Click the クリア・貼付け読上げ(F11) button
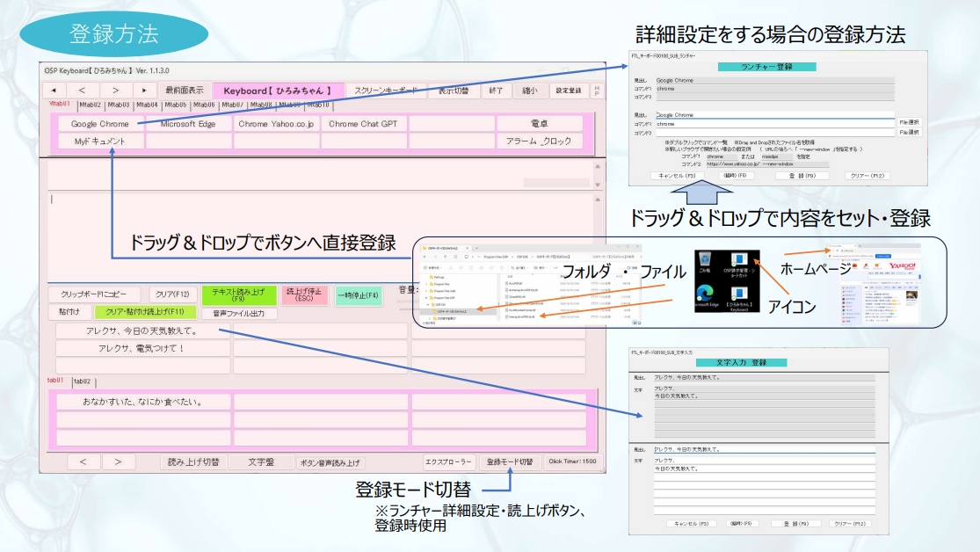Image resolution: width=980 pixels, height=552 pixels. point(145,311)
